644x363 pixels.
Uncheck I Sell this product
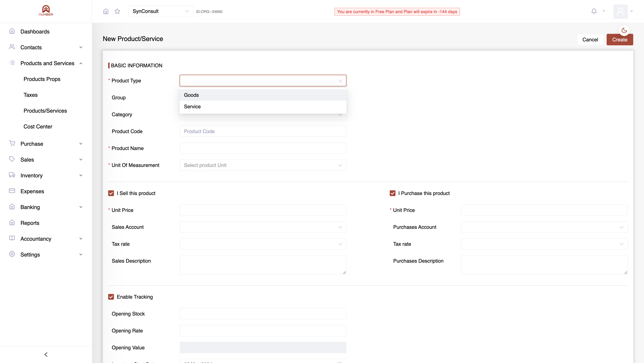pyautogui.click(x=111, y=193)
